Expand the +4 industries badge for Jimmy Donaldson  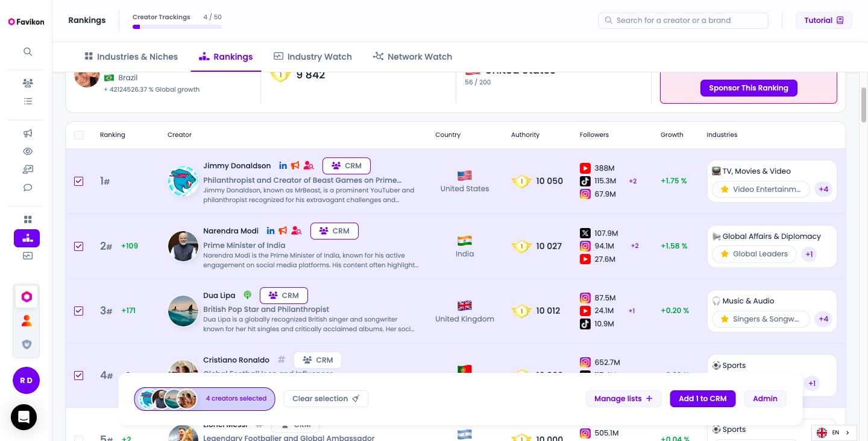point(823,189)
